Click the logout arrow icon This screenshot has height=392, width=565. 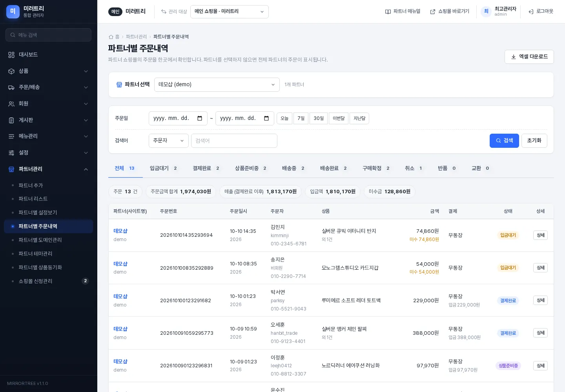(x=531, y=12)
